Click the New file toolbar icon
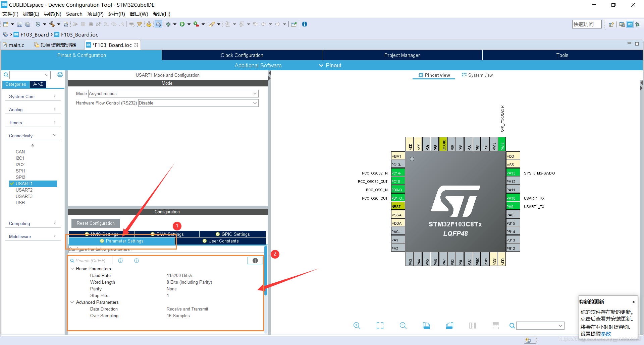Viewport: 644px width, 345px height. (6, 24)
